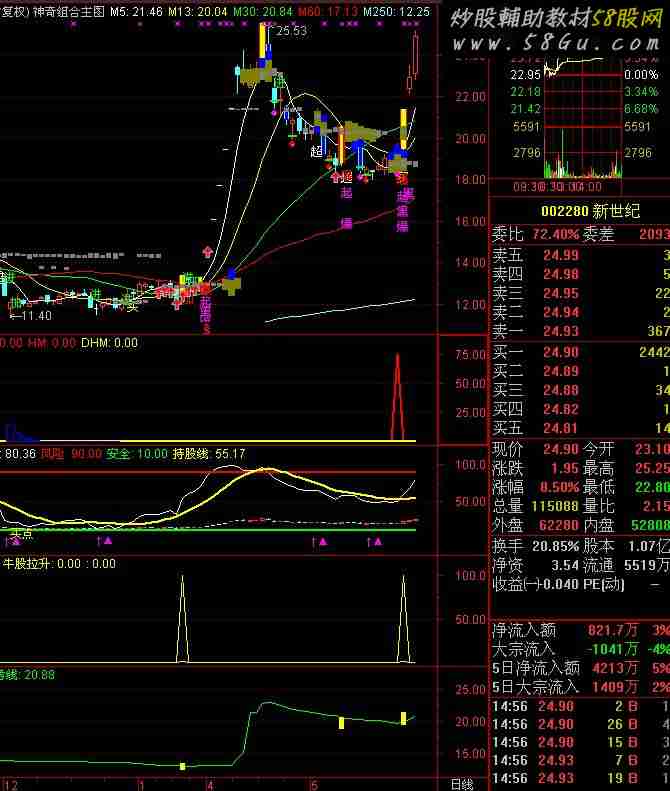Click the 大宗流入 value -1041万

click(613, 649)
